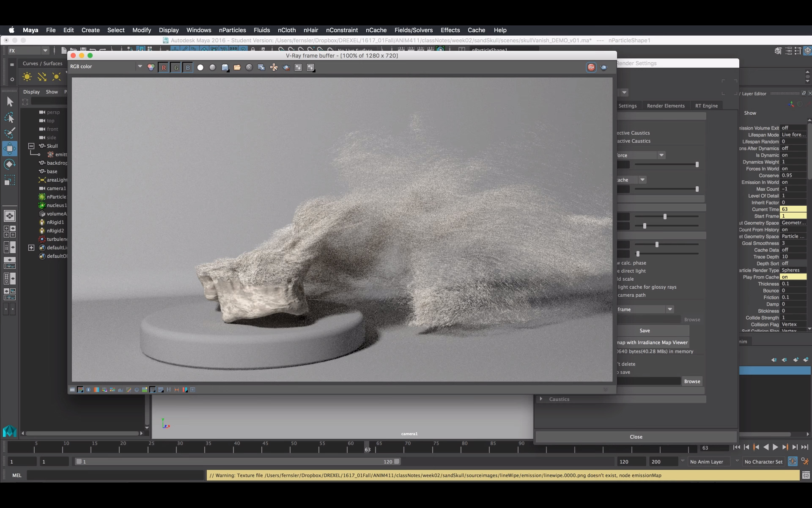Toggle levels correction histogram icon
Screen dimensions: 812x508
click(121, 389)
